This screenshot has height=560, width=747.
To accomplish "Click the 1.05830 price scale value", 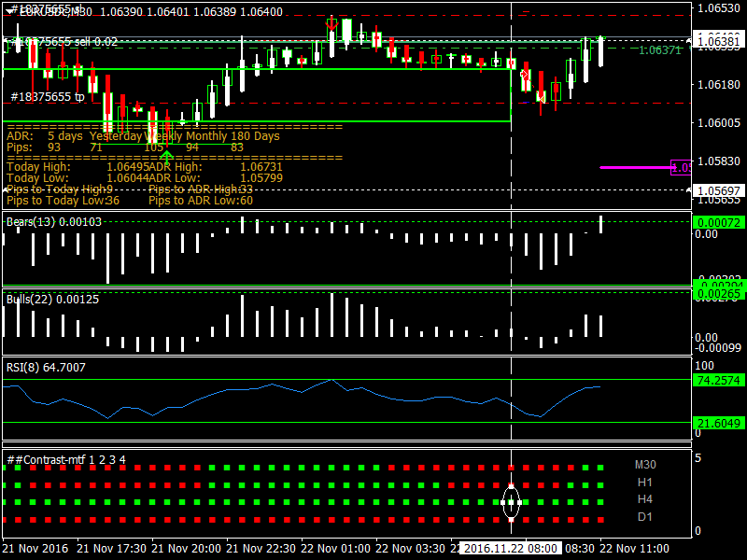I will point(718,161).
